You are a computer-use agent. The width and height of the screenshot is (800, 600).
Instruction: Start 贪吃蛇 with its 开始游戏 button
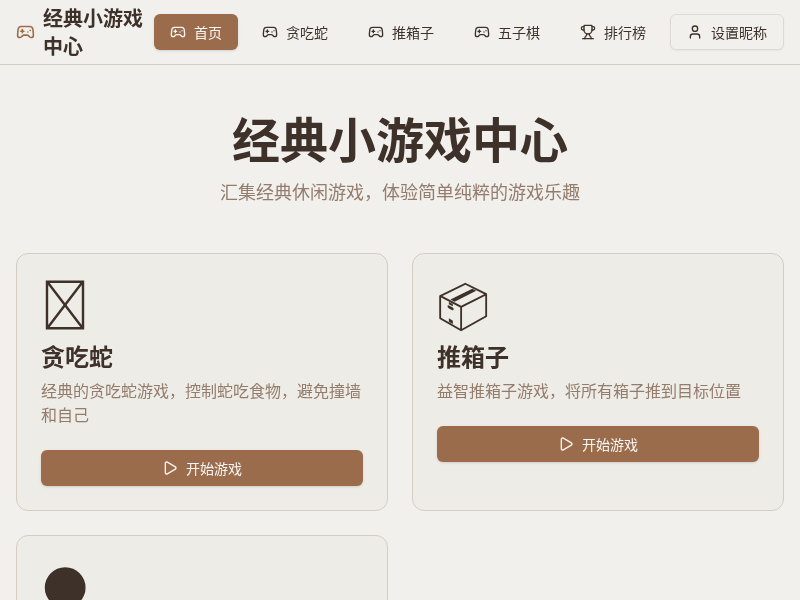pos(202,468)
